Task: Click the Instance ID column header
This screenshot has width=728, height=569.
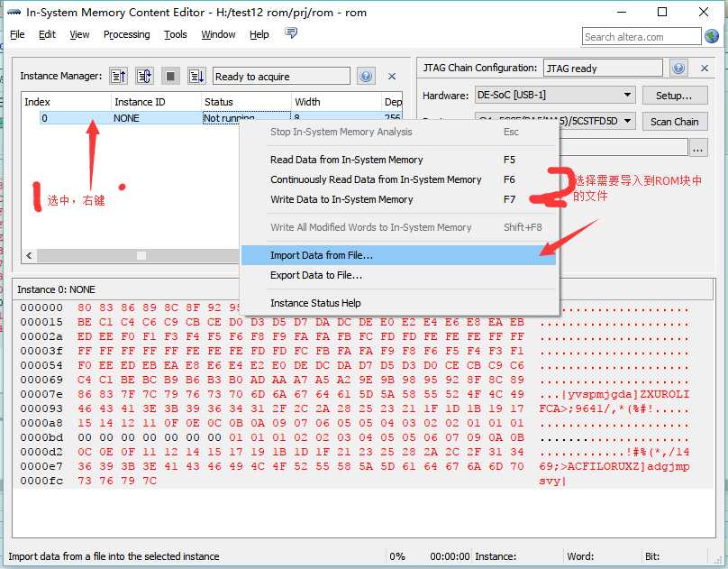Action: (x=156, y=102)
